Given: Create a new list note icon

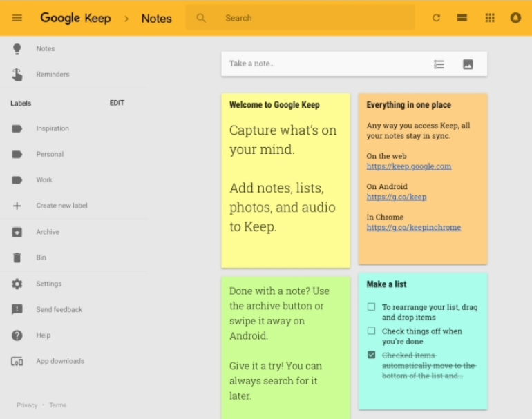Looking at the screenshot, I should pyautogui.click(x=439, y=64).
